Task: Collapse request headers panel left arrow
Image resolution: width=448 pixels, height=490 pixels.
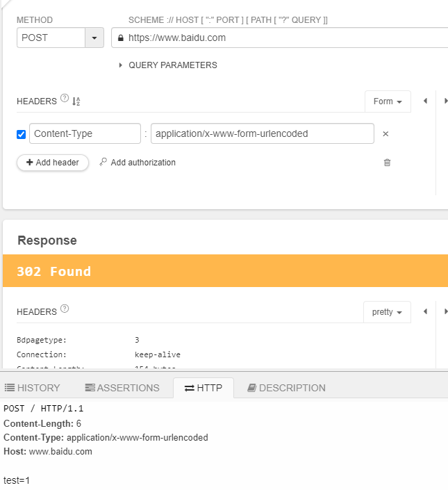Action: (424, 101)
